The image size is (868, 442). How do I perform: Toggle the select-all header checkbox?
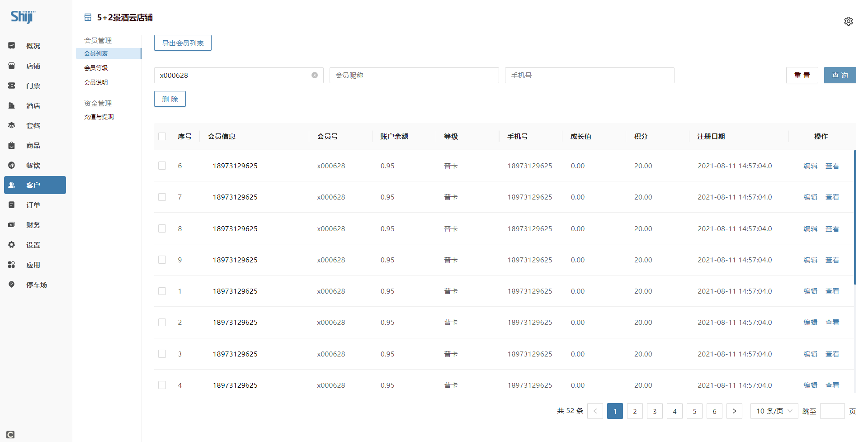click(x=162, y=136)
